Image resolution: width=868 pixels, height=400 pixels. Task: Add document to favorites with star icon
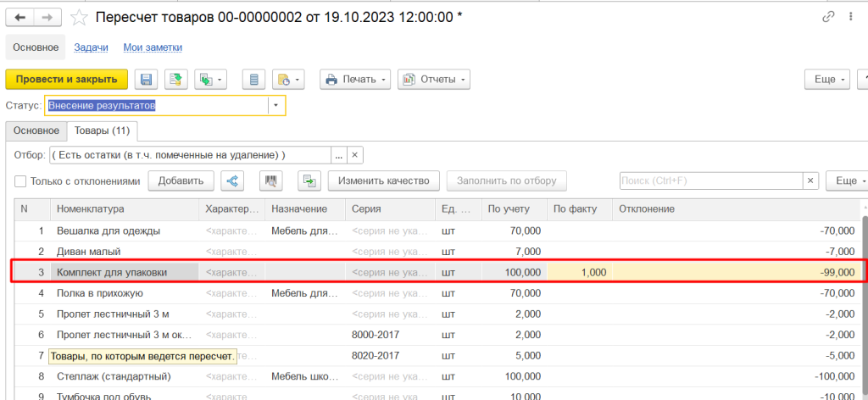(x=80, y=18)
